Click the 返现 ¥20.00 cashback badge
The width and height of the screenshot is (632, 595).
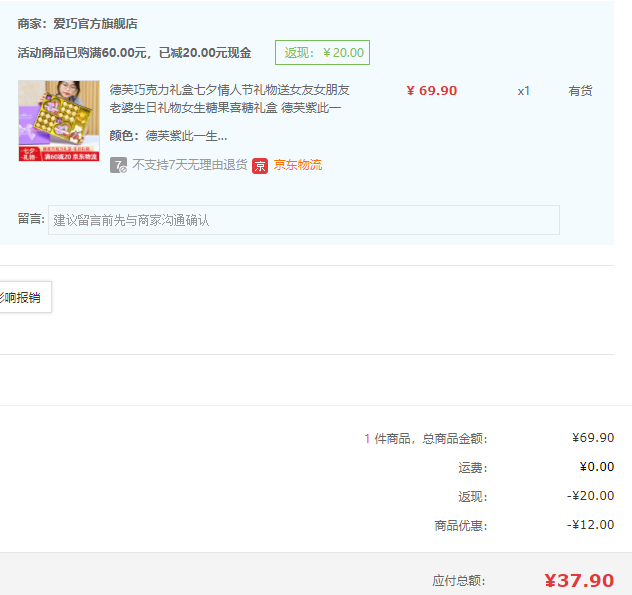[x=322, y=52]
